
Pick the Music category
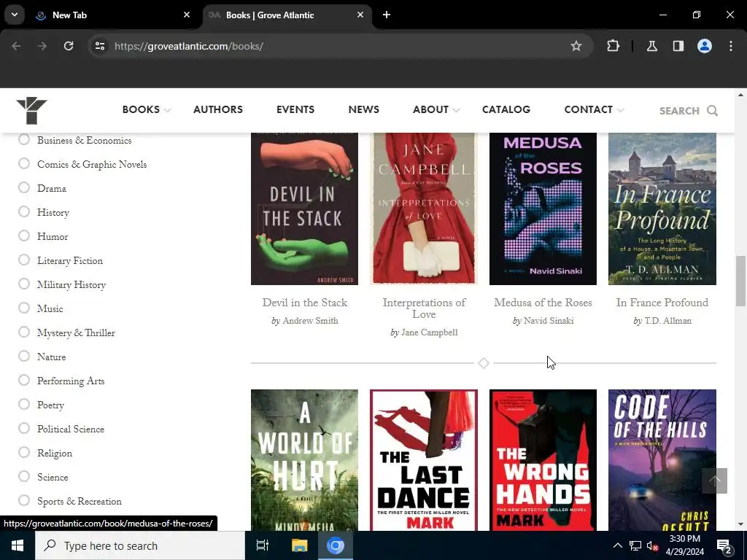click(x=24, y=308)
